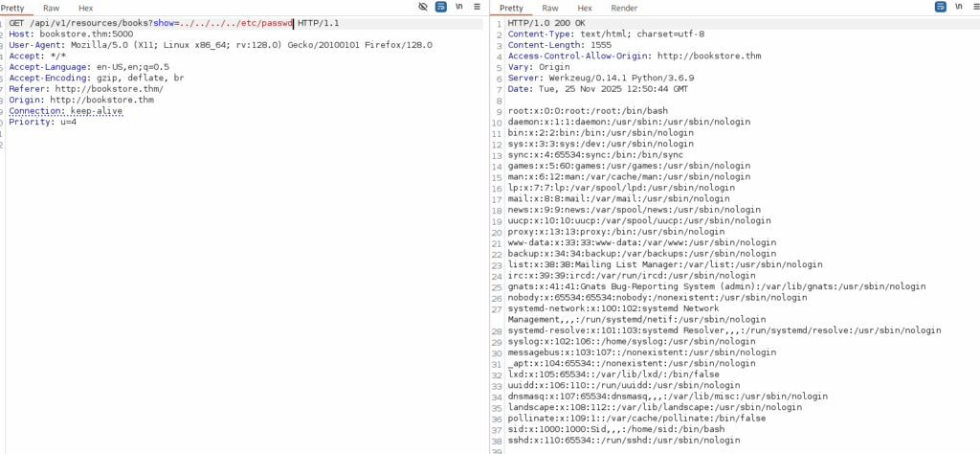The image size is (980, 454).
Task: Open the request pane's Hex tab
Action: pos(86,8)
